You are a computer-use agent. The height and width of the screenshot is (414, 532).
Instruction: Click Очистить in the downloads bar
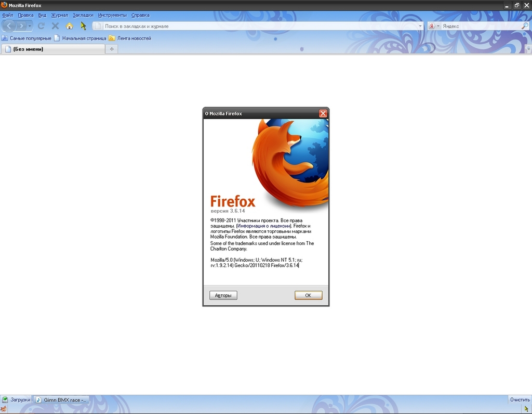pyautogui.click(x=520, y=399)
